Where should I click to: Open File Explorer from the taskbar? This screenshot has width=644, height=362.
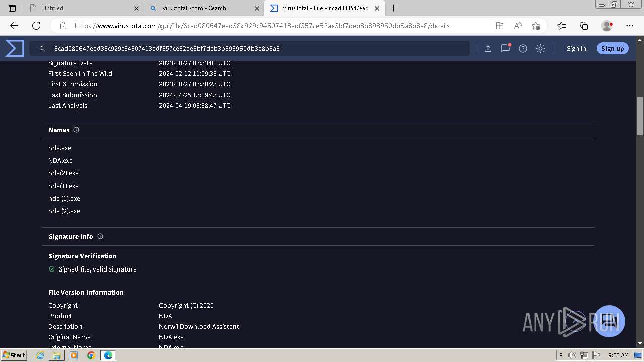(57, 355)
